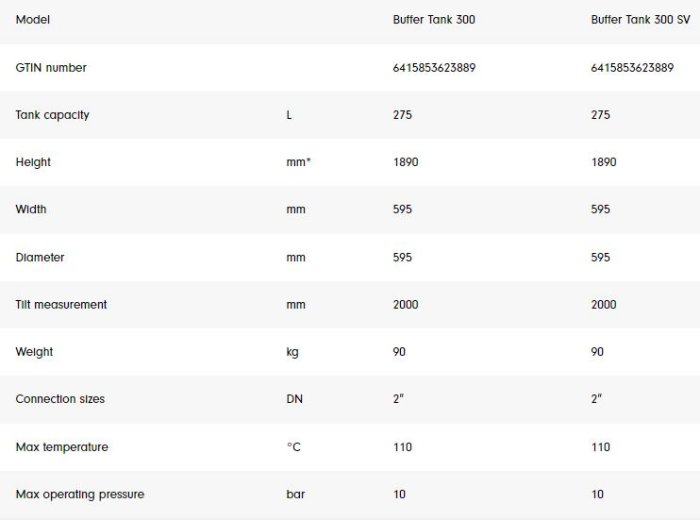
Task: Click the Weight row label
Action: tap(34, 352)
